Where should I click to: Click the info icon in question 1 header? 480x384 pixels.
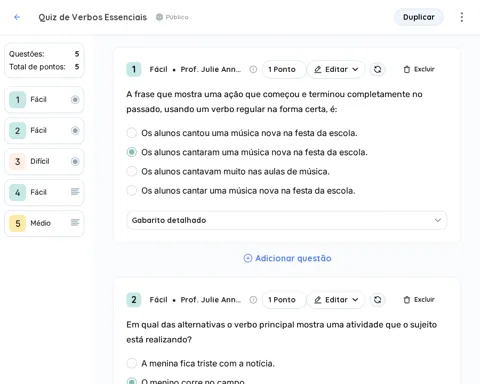pos(253,69)
